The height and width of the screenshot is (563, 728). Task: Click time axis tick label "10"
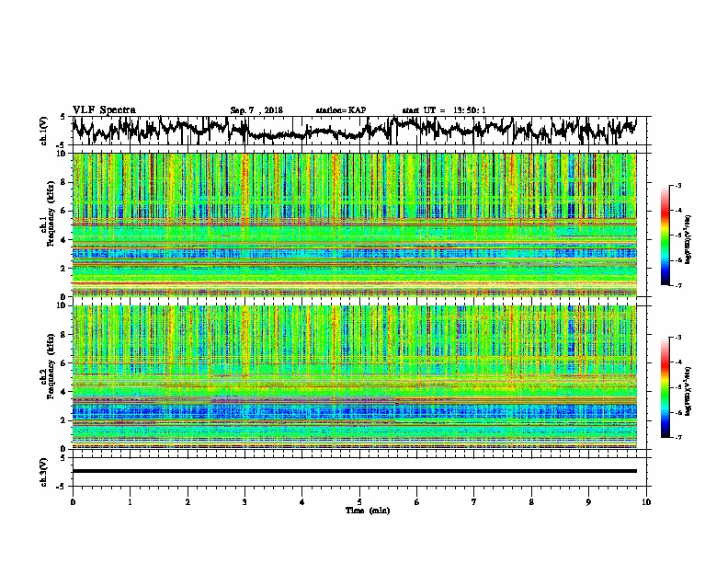646,502
